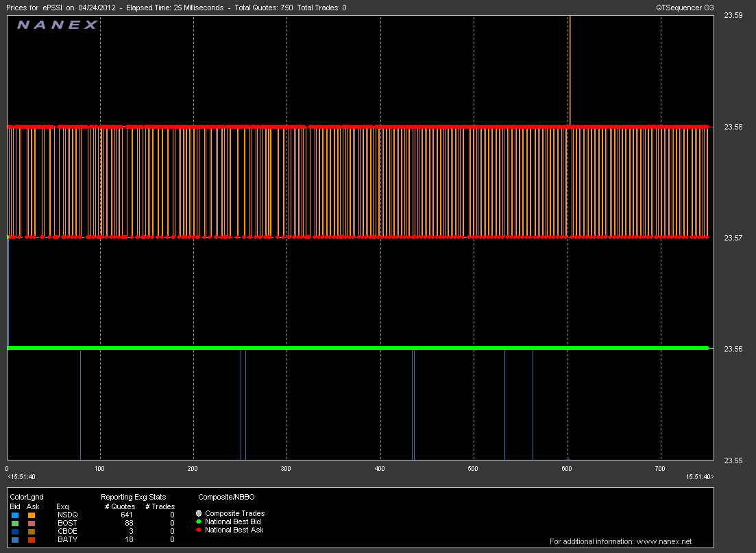
Task: Click the NSDQ bid color swatch
Action: [14, 515]
